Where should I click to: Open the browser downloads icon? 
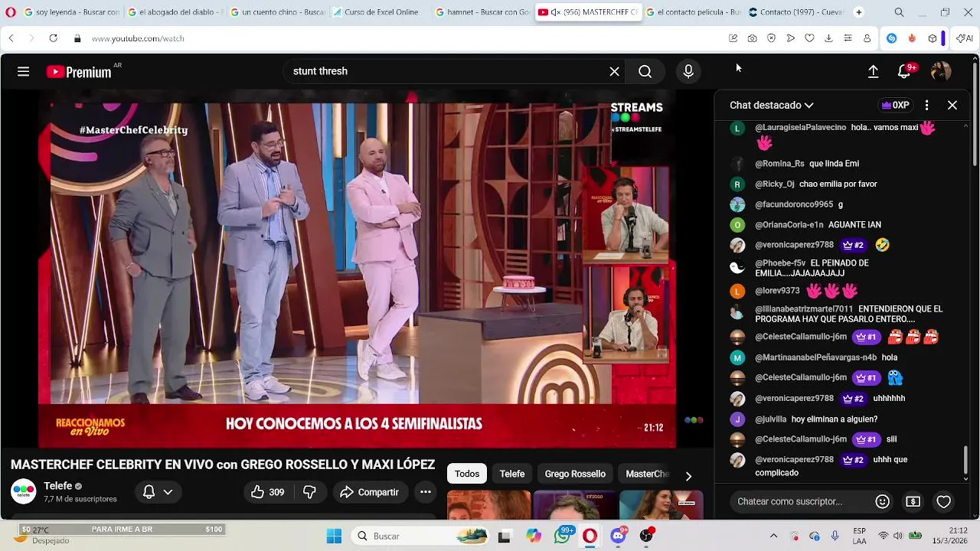[828, 38]
